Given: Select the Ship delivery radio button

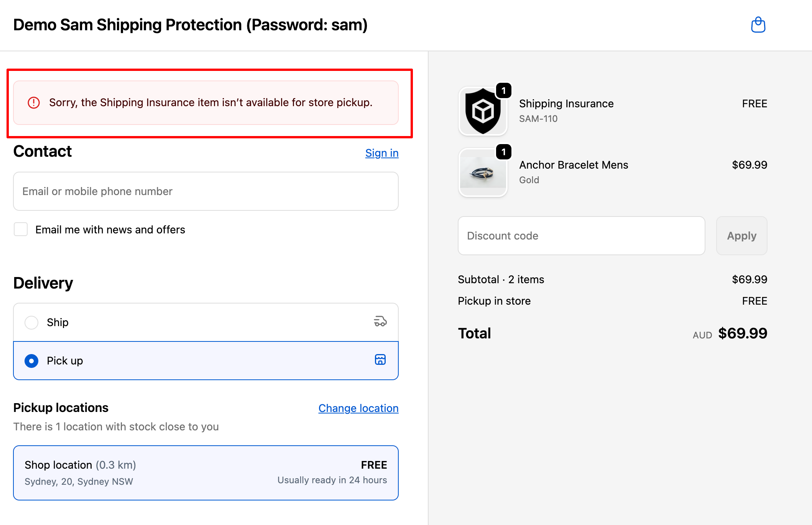Looking at the screenshot, I should 31,322.
